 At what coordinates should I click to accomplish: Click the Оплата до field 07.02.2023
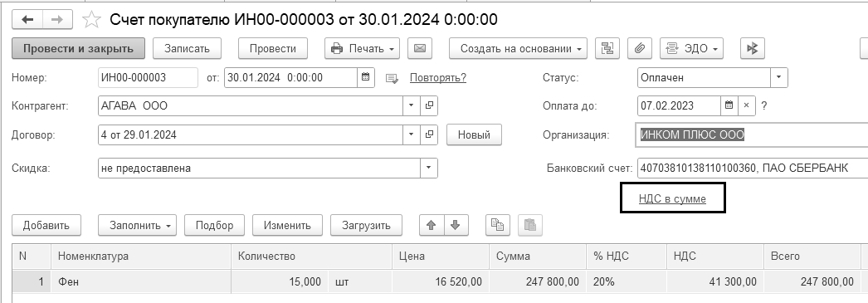(x=680, y=105)
